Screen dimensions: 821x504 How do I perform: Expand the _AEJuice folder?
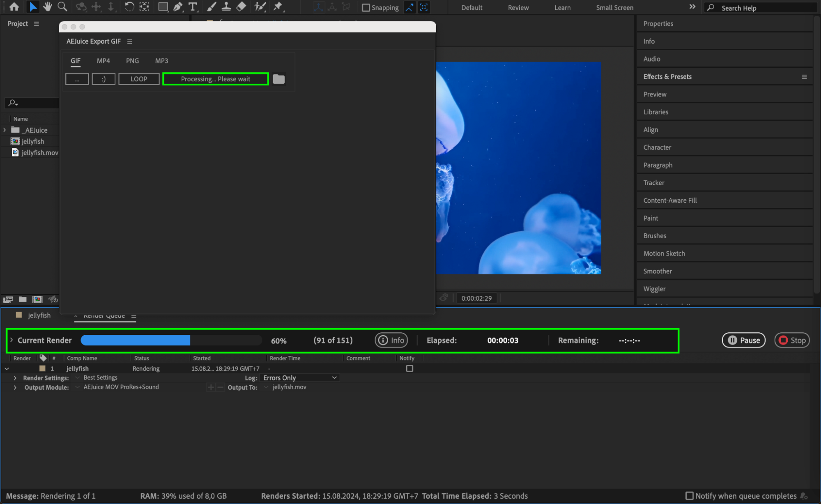click(5, 130)
